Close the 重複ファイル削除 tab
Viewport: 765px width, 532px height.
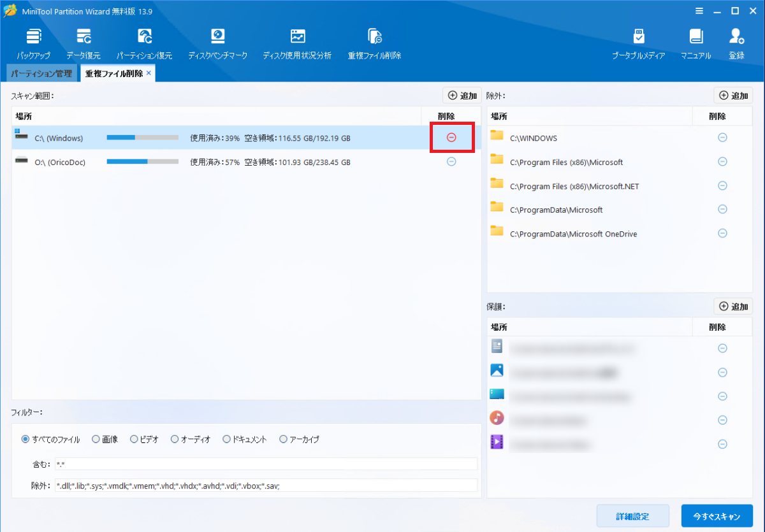(x=149, y=73)
